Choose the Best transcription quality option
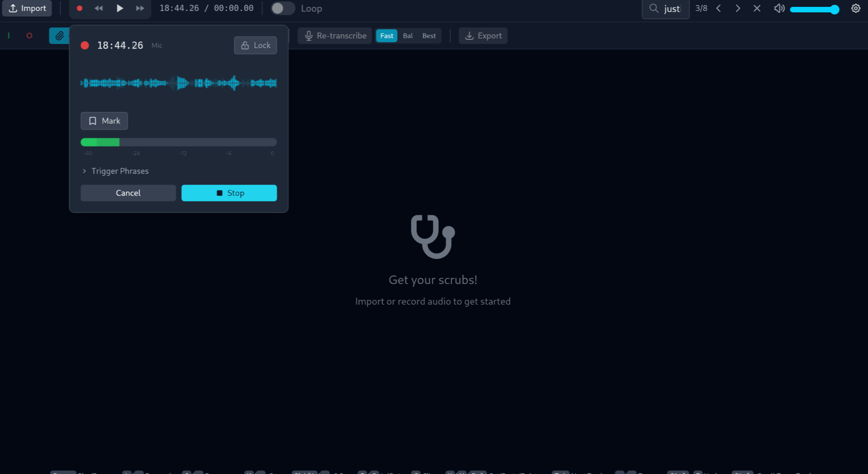Image resolution: width=868 pixels, height=474 pixels. coord(429,36)
